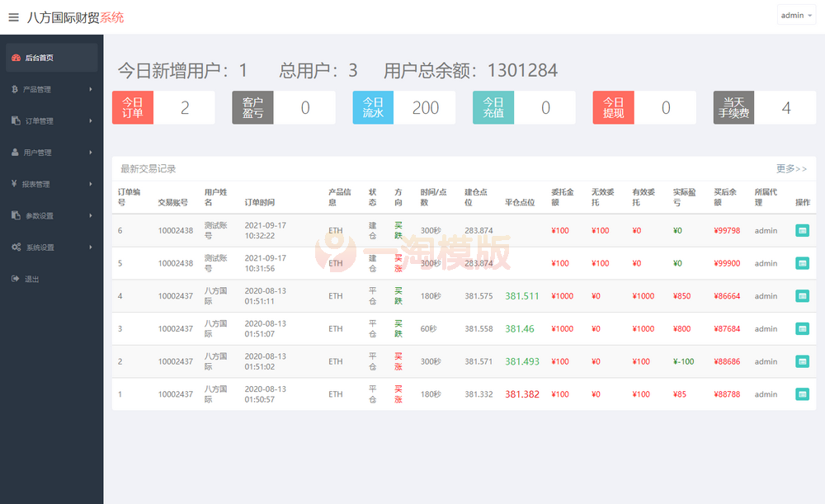Open the operation icon for order 4
The image size is (825, 504).
[x=802, y=295]
